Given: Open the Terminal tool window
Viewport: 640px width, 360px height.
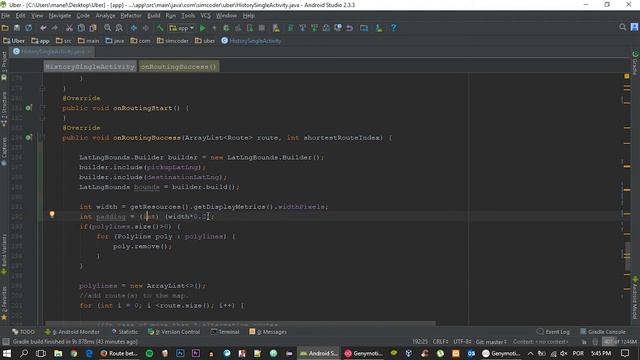Looking at the screenshot, I should coord(225,332).
